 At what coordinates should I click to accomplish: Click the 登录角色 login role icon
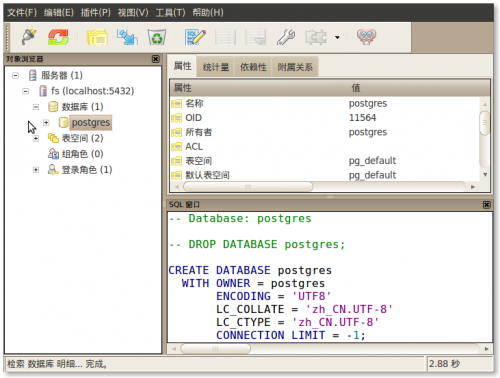pos(53,170)
